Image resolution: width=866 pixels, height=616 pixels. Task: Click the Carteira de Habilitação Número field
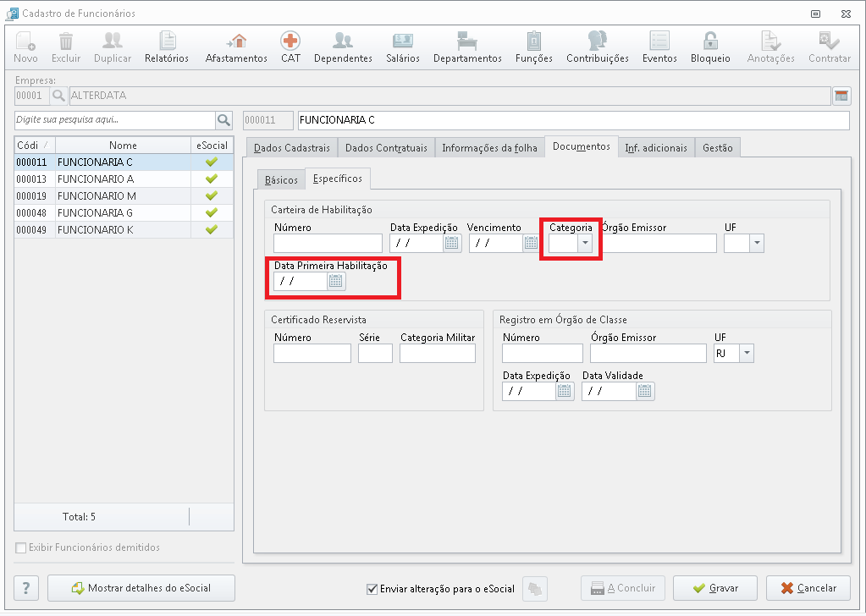pyautogui.click(x=328, y=243)
